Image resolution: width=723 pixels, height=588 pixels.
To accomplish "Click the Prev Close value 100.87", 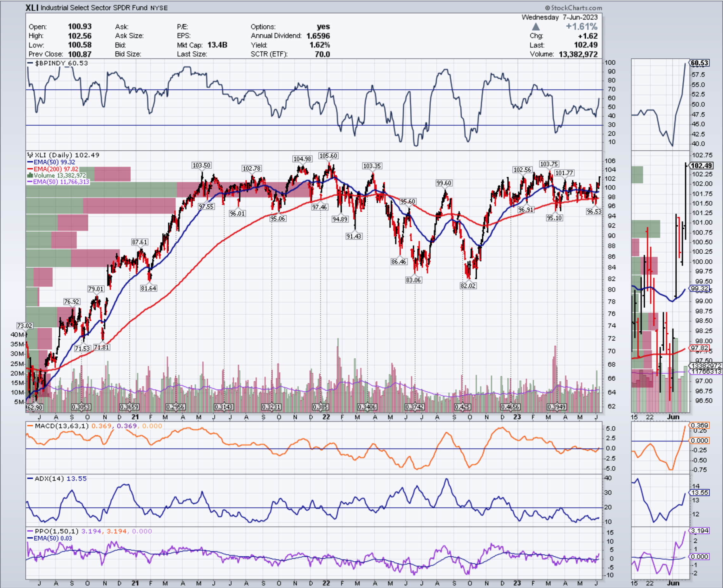I will coord(80,54).
